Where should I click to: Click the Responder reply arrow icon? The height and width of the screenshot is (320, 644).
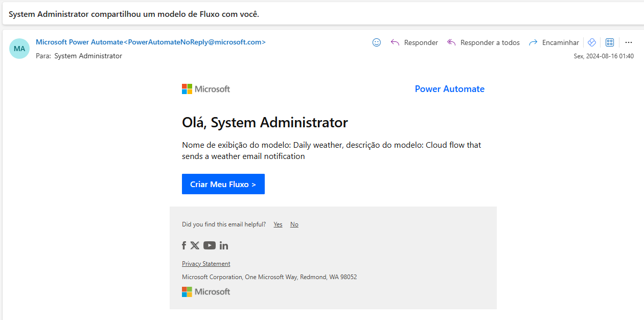tap(395, 42)
